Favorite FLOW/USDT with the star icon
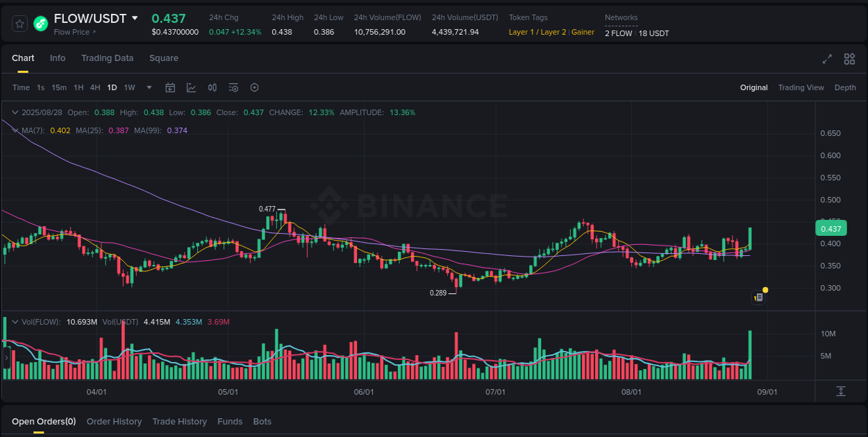 tap(19, 23)
